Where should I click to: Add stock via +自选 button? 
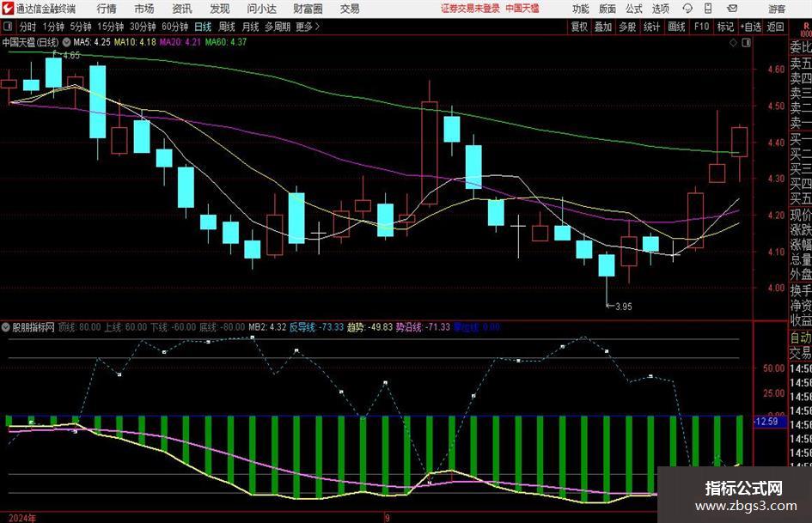coord(750,27)
